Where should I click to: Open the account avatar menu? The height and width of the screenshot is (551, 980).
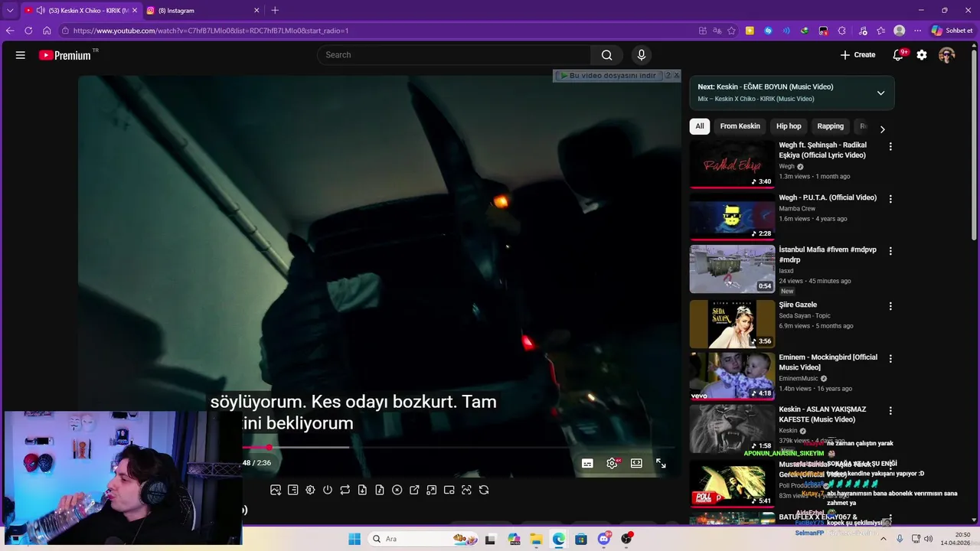coord(947,55)
